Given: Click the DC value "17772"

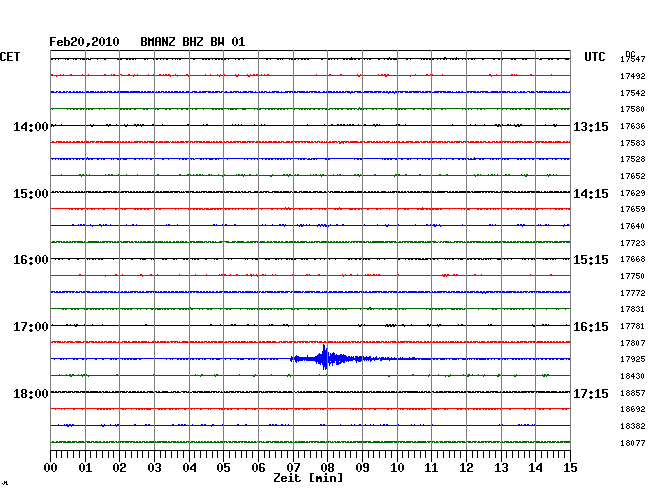Looking at the screenshot, I should (x=633, y=293).
